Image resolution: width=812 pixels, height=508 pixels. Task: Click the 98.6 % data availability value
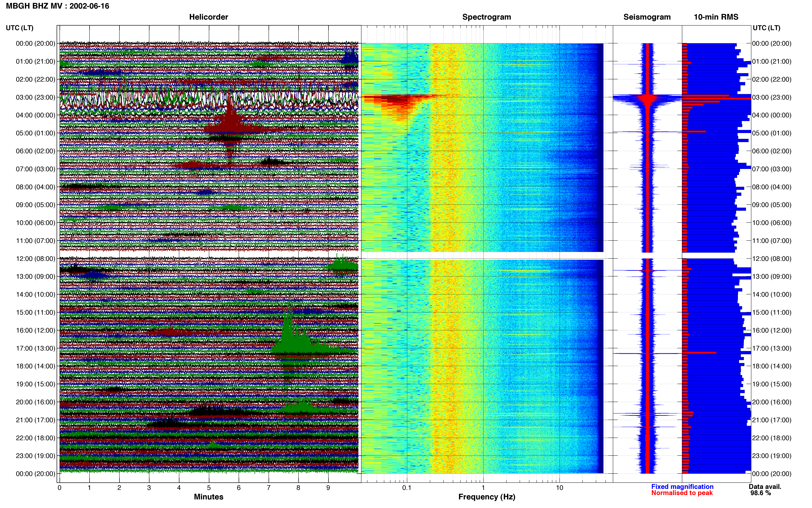(761, 493)
